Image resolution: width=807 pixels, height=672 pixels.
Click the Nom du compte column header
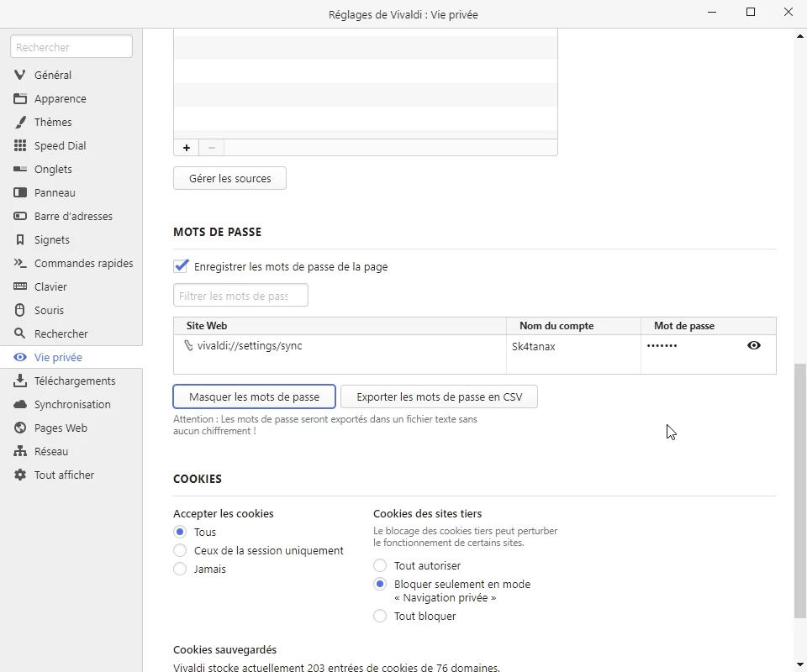(573, 326)
